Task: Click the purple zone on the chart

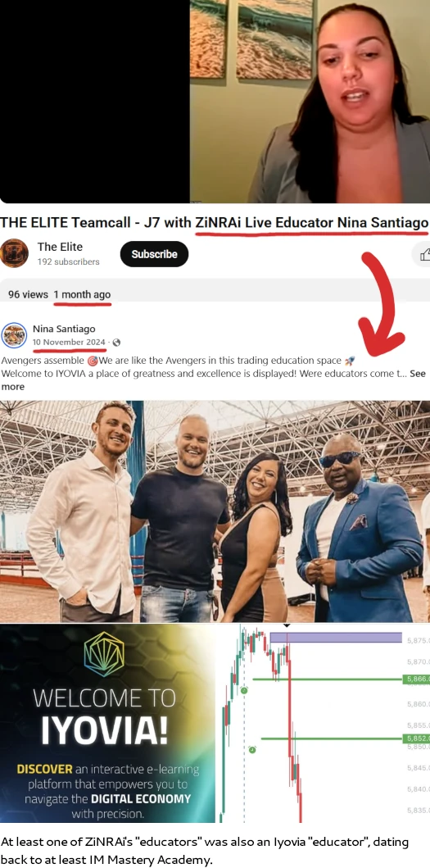Action: click(335, 638)
